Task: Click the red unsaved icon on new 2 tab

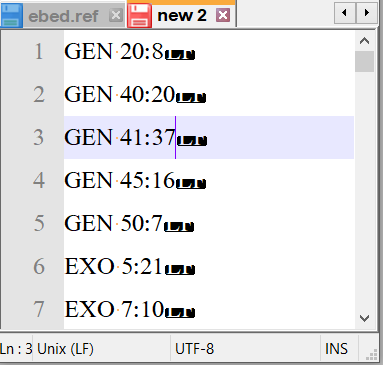Action: tap(140, 15)
